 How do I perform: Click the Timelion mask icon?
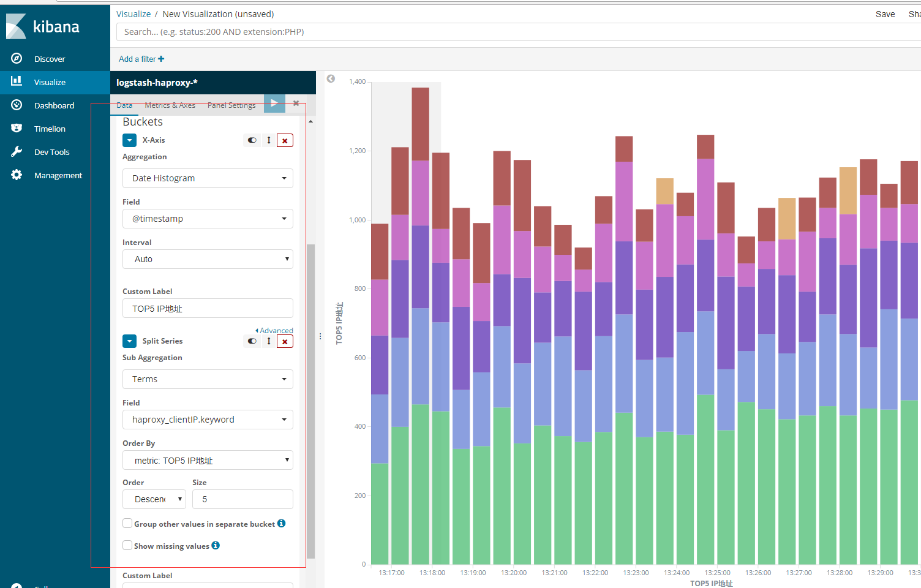point(17,128)
